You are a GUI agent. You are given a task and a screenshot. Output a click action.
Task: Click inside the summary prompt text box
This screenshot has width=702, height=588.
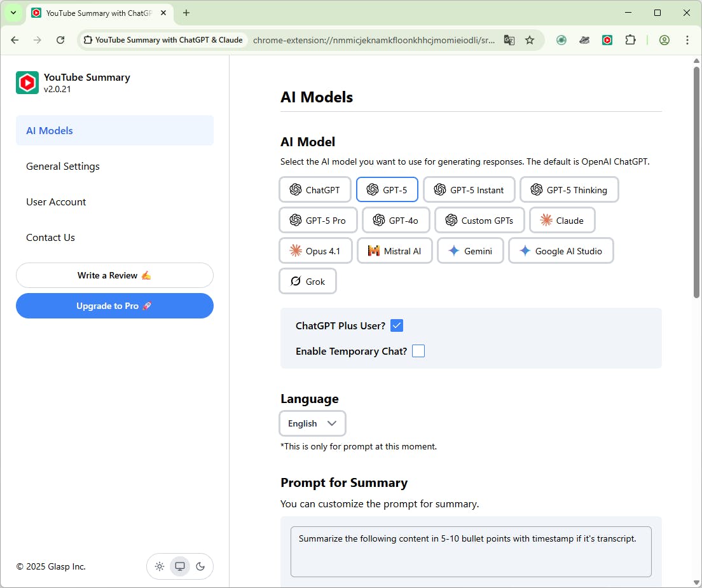coord(471,551)
